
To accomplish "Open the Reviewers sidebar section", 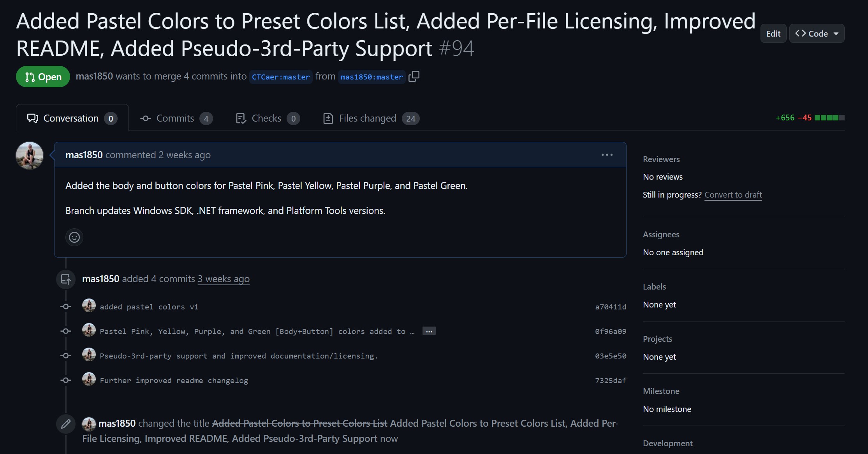I will [661, 159].
